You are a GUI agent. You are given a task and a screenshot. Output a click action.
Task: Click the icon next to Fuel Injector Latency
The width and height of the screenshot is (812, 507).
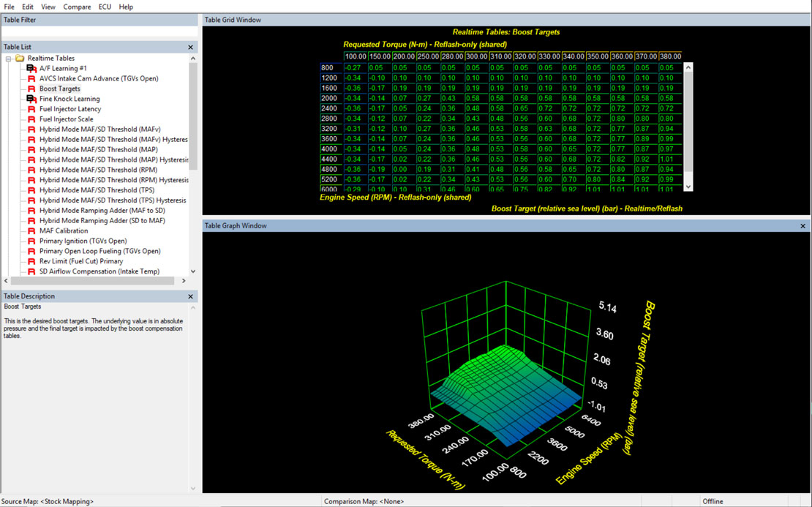pyautogui.click(x=31, y=109)
